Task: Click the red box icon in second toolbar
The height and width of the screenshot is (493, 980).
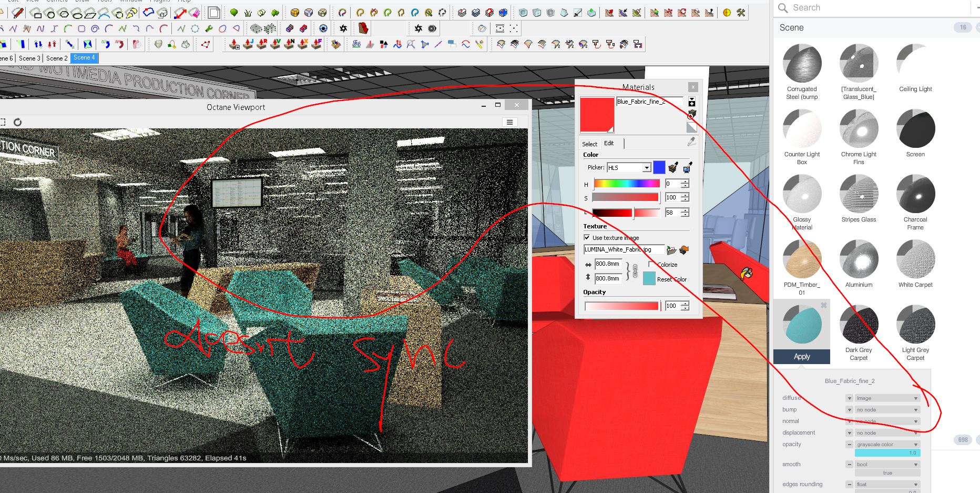Action: (x=363, y=28)
